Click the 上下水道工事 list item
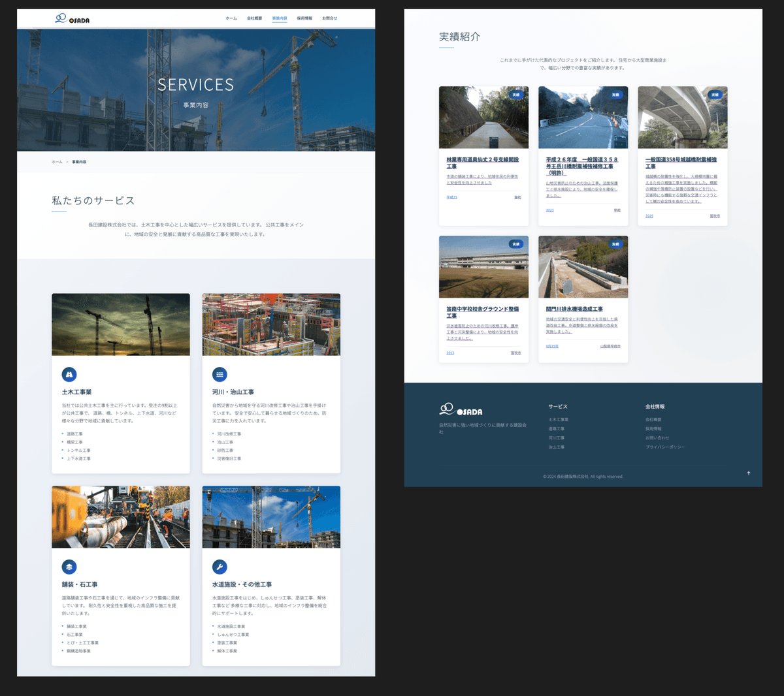This screenshot has height=696, width=784. point(78,458)
